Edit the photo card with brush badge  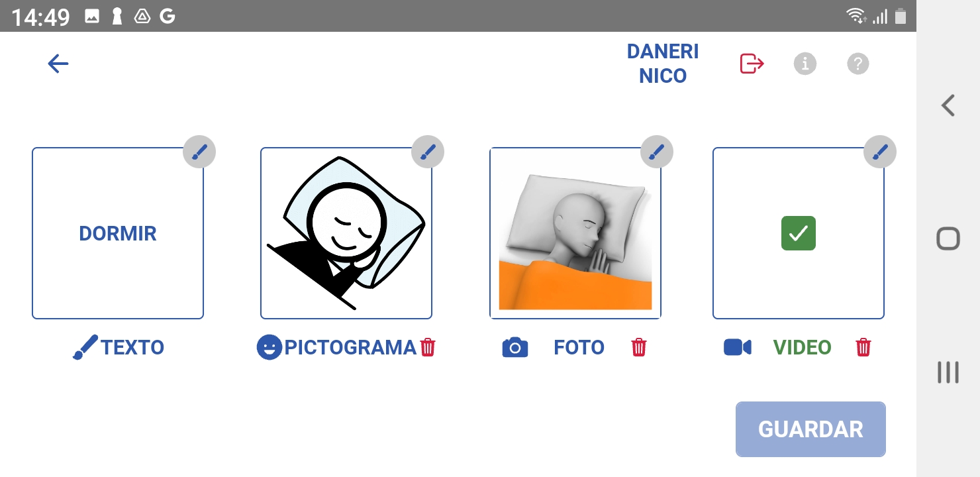click(657, 152)
